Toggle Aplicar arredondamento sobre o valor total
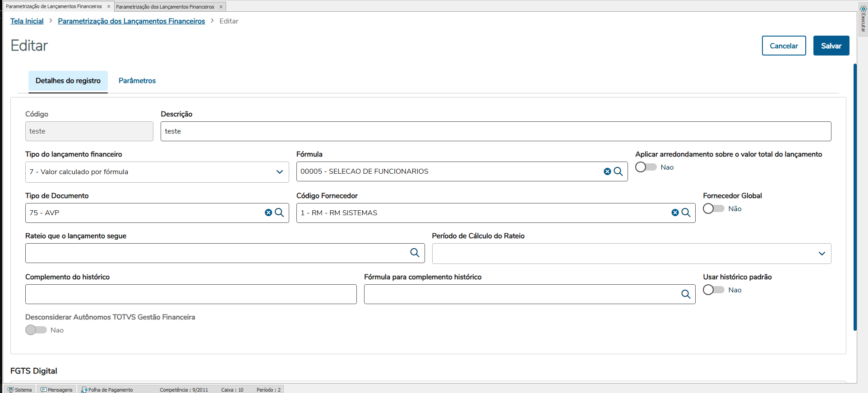The height and width of the screenshot is (393, 868). tap(646, 167)
